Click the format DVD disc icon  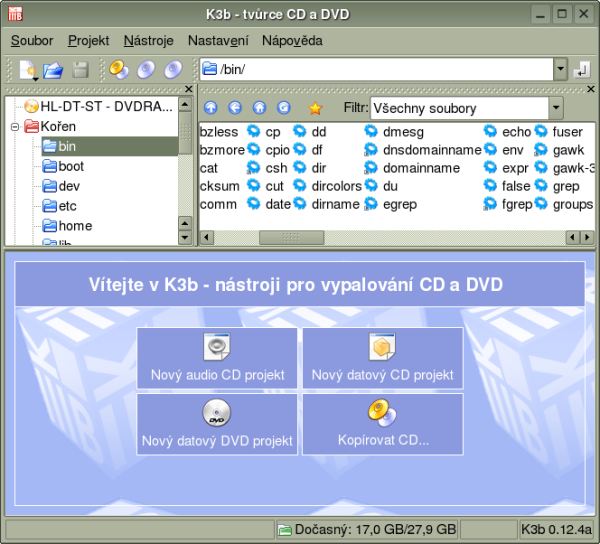point(173,70)
